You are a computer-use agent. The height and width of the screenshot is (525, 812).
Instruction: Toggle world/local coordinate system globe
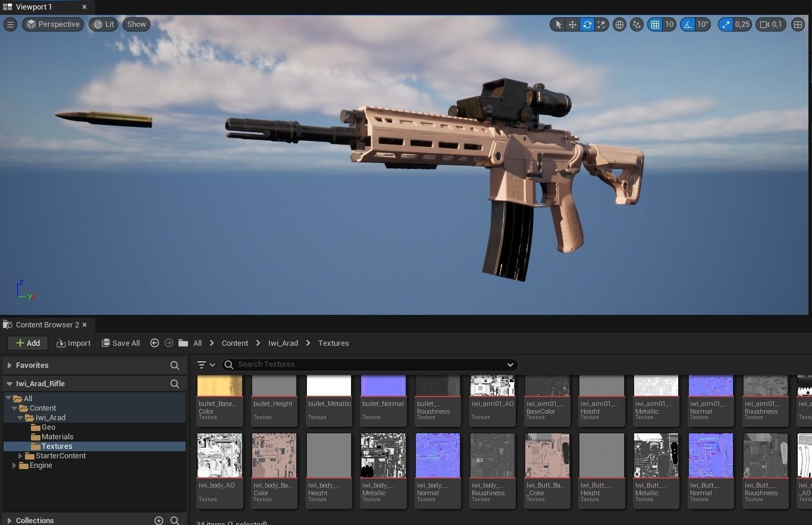pyautogui.click(x=619, y=24)
